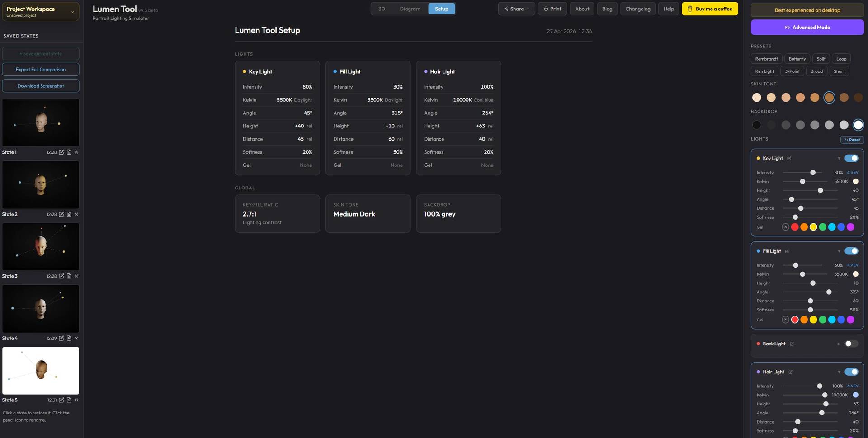Click the Key Light Kelvin color preview dot

point(855,181)
